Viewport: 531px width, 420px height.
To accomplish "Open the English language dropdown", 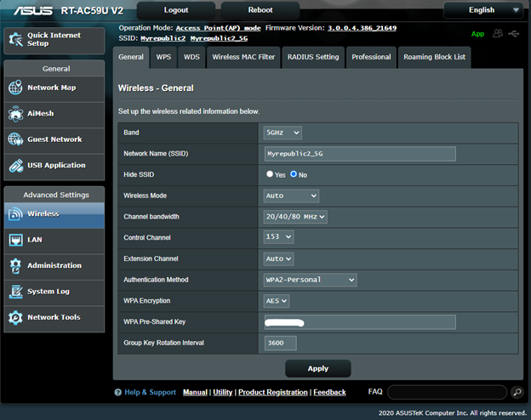I will click(485, 10).
